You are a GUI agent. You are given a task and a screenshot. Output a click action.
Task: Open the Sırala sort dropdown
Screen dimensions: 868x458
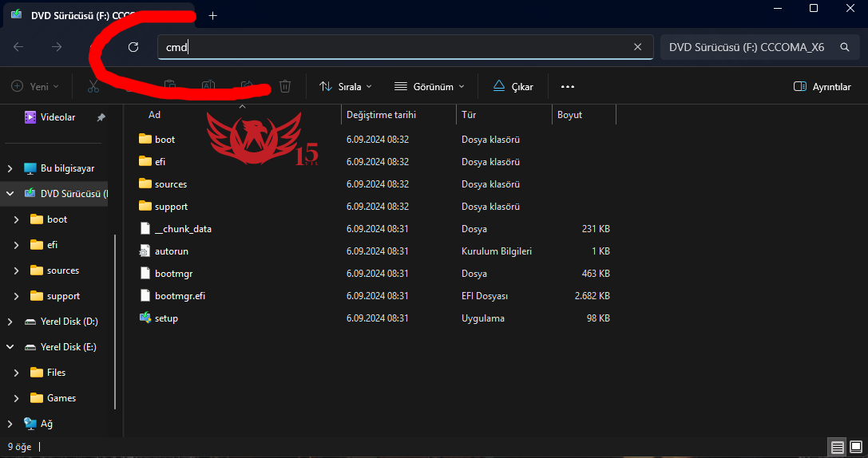(x=345, y=86)
